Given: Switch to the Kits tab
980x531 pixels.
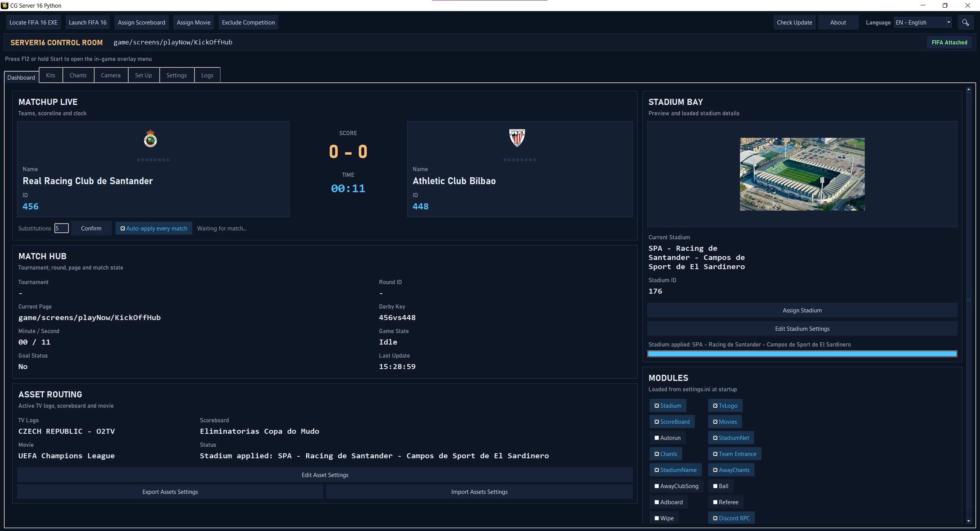Looking at the screenshot, I should pos(51,75).
